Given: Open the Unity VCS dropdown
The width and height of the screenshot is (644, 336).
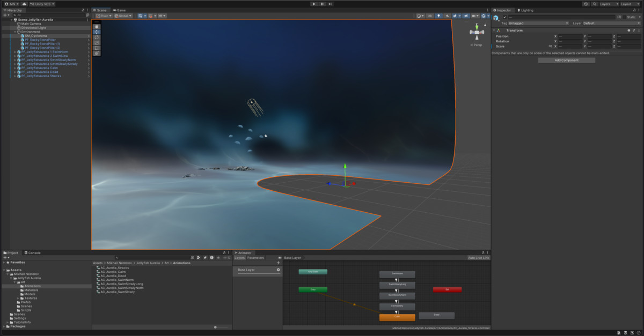Looking at the screenshot, I should (x=42, y=4).
